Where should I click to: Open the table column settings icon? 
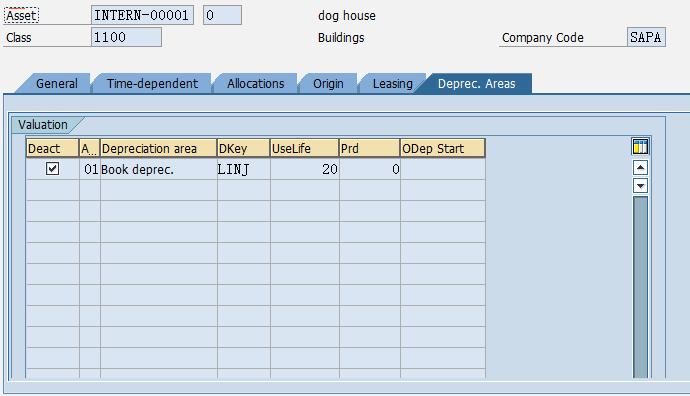[x=640, y=147]
